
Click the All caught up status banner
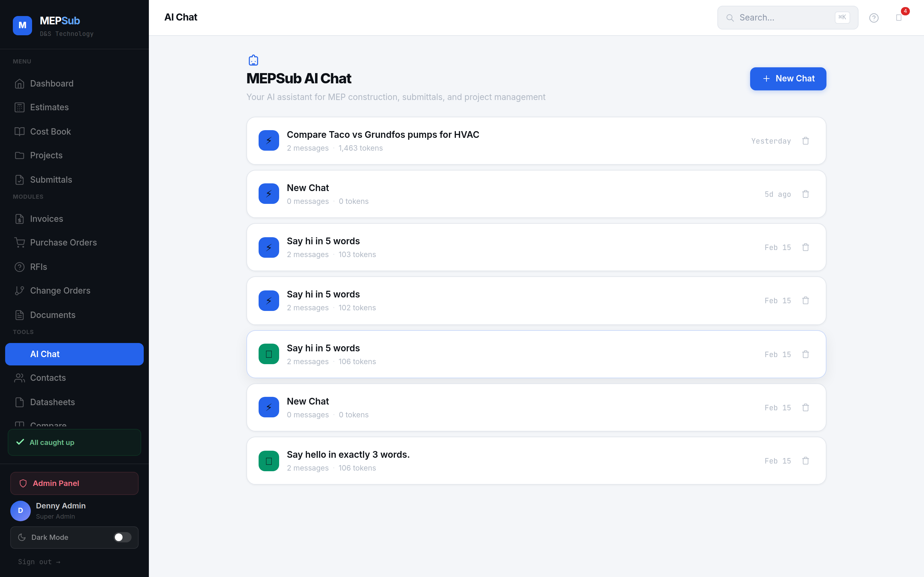pos(74,442)
